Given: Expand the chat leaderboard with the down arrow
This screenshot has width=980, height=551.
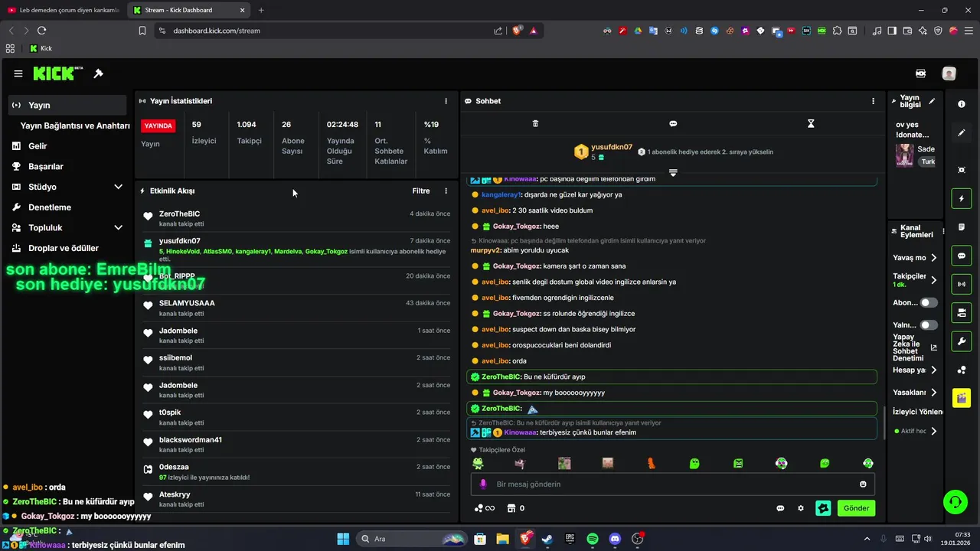Looking at the screenshot, I should pos(673,173).
